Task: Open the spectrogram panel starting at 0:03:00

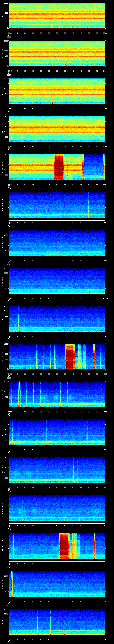Action: tap(57, 432)
